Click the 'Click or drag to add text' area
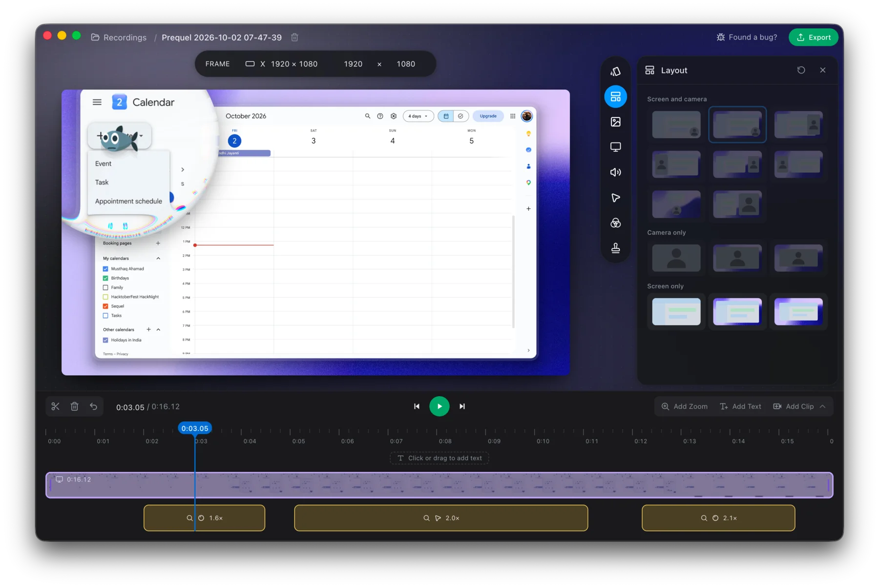Screen dimensions: 879x588 pyautogui.click(x=439, y=458)
